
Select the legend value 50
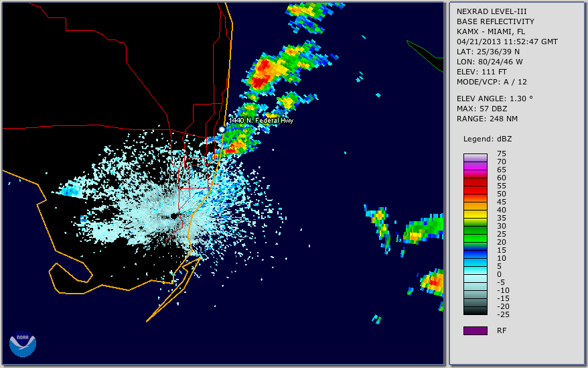(x=502, y=194)
